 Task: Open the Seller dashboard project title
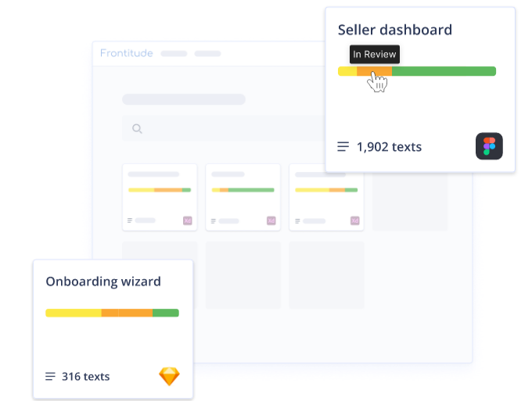[394, 30]
